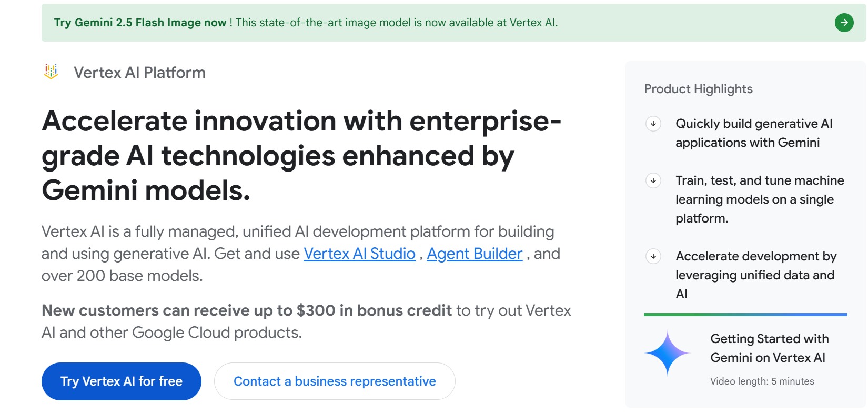Click the green-blue gradient bar above the video card

pyautogui.click(x=745, y=314)
